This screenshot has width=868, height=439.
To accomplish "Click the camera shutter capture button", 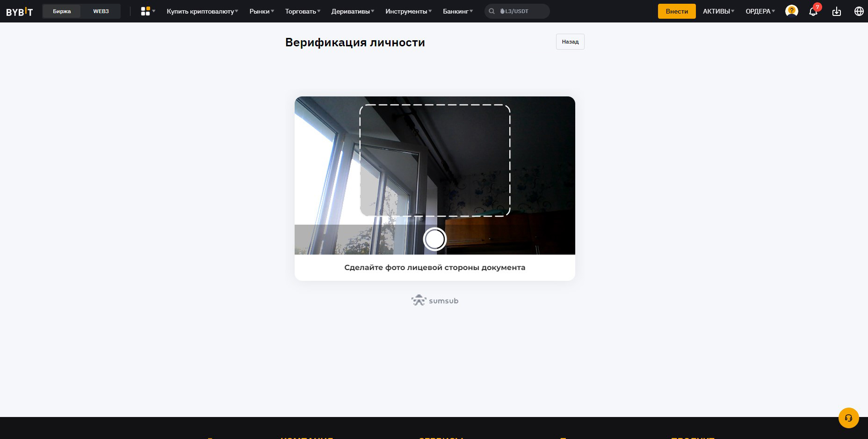I will (x=435, y=239).
